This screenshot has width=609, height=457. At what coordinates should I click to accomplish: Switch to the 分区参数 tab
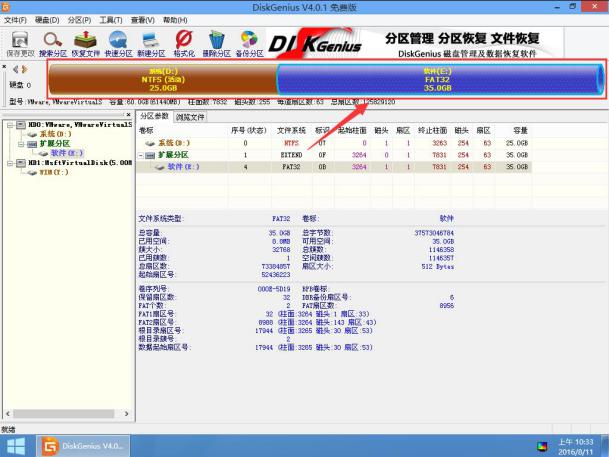point(154,116)
